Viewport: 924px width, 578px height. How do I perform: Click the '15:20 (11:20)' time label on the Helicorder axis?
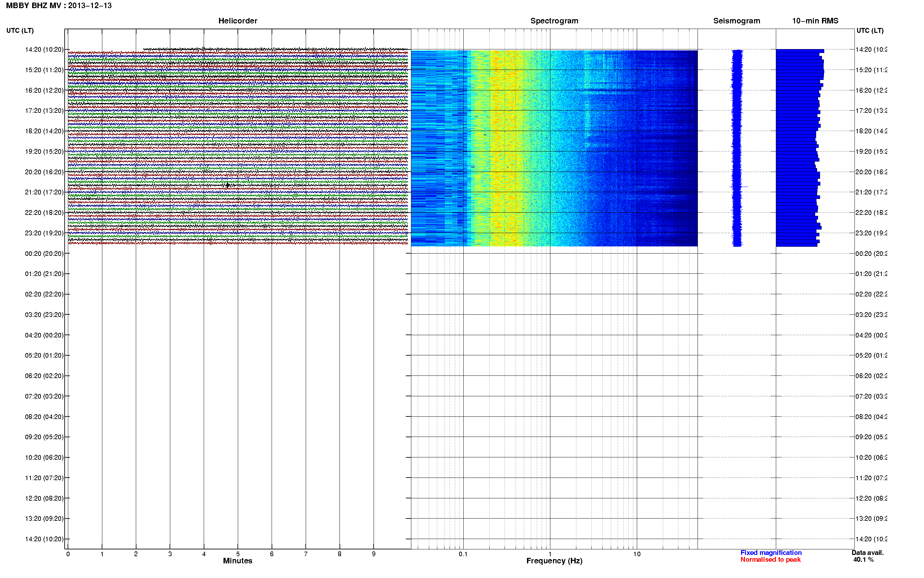tap(44, 70)
